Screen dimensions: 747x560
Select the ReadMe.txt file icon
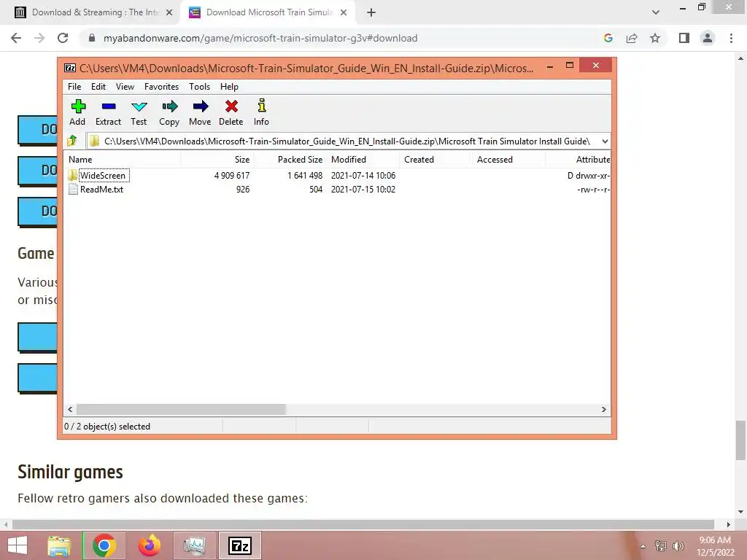(x=73, y=189)
